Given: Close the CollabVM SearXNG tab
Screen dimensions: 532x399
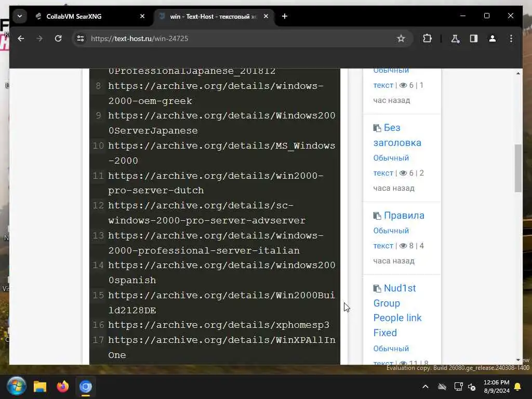Looking at the screenshot, I should click(142, 16).
